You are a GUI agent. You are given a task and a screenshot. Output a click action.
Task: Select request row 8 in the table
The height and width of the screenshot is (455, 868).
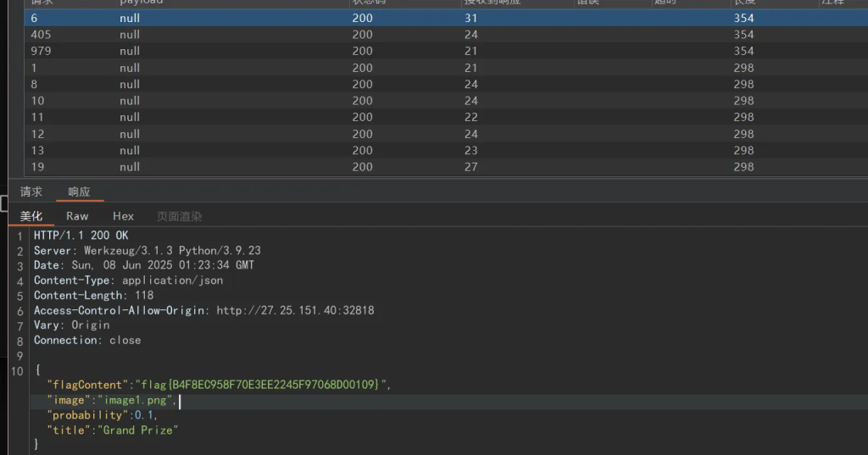point(446,84)
